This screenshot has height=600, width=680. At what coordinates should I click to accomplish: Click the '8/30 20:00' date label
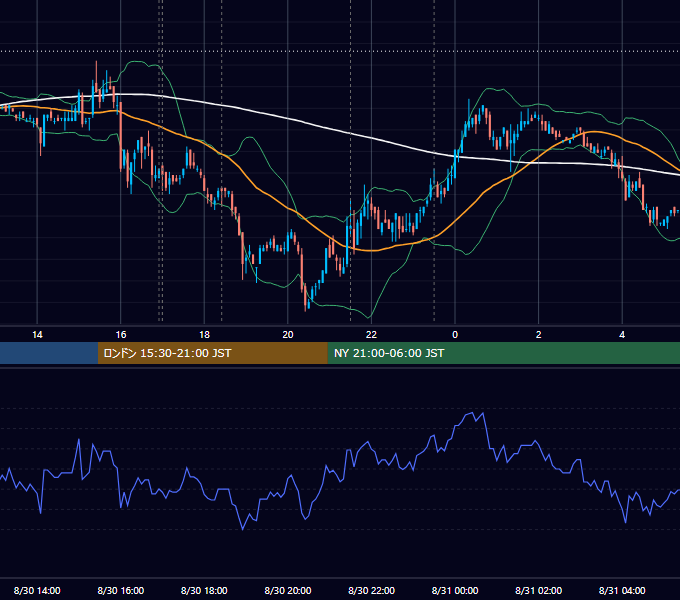(288, 590)
